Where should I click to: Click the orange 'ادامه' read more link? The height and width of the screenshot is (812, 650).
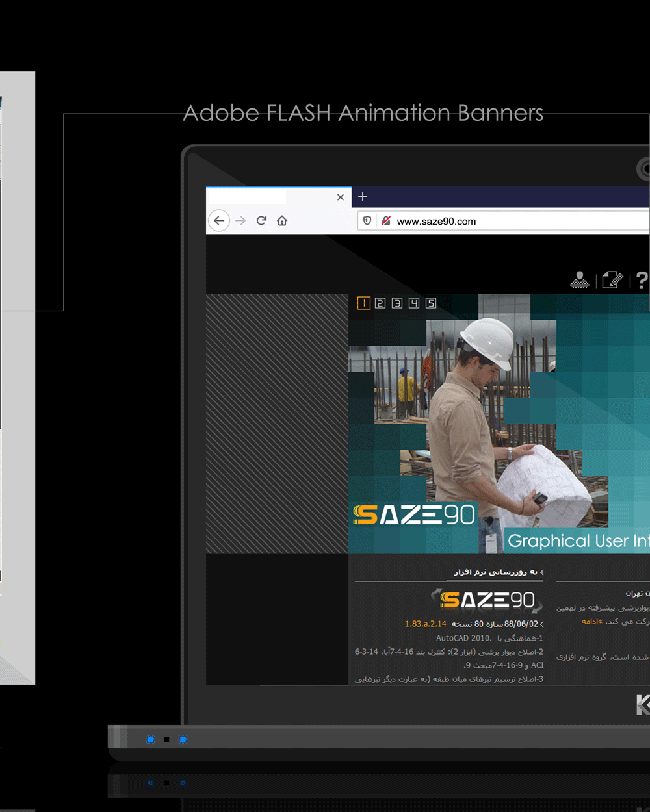point(591,622)
